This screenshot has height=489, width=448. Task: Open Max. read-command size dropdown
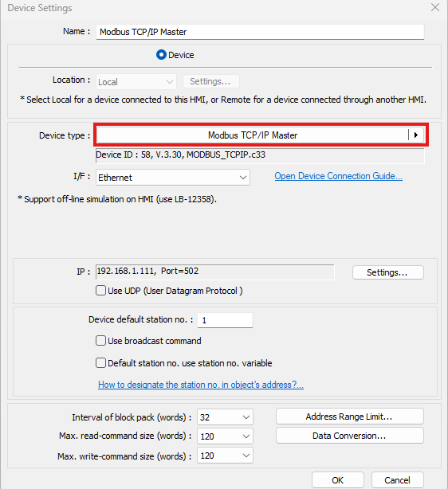[225, 436]
